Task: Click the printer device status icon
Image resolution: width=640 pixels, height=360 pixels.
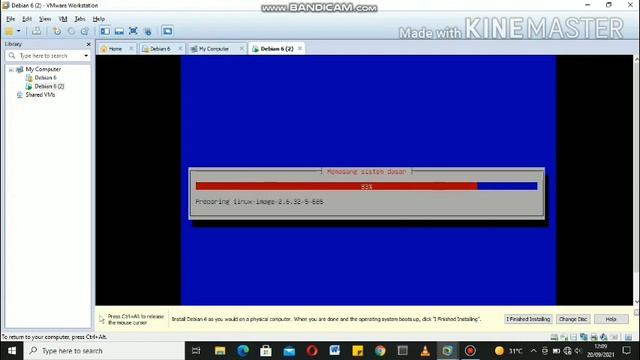Action: click(x=594, y=337)
